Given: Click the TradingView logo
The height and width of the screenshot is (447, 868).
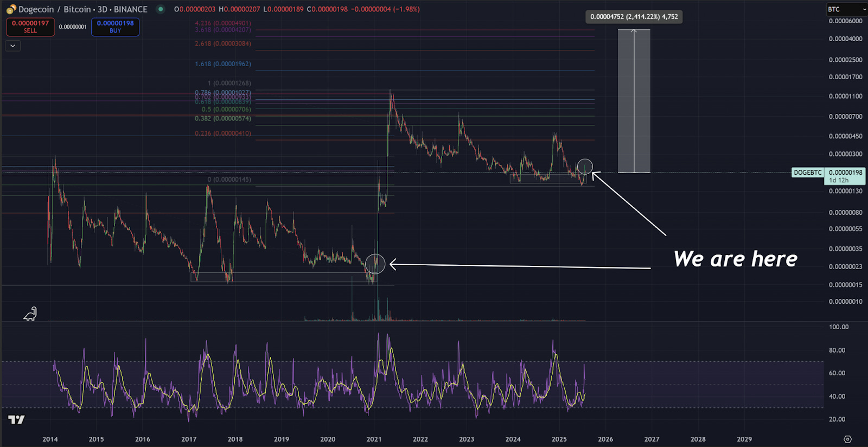Looking at the screenshot, I should point(16,419).
